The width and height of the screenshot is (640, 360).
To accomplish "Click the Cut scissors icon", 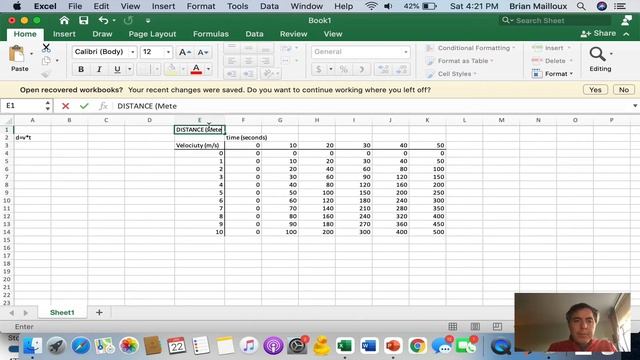I will click(46, 48).
